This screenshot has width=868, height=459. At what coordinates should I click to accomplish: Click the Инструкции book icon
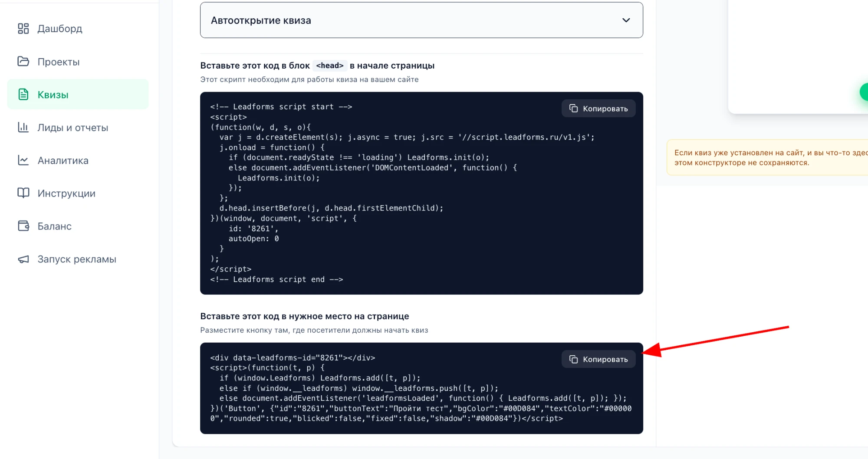pyautogui.click(x=23, y=193)
